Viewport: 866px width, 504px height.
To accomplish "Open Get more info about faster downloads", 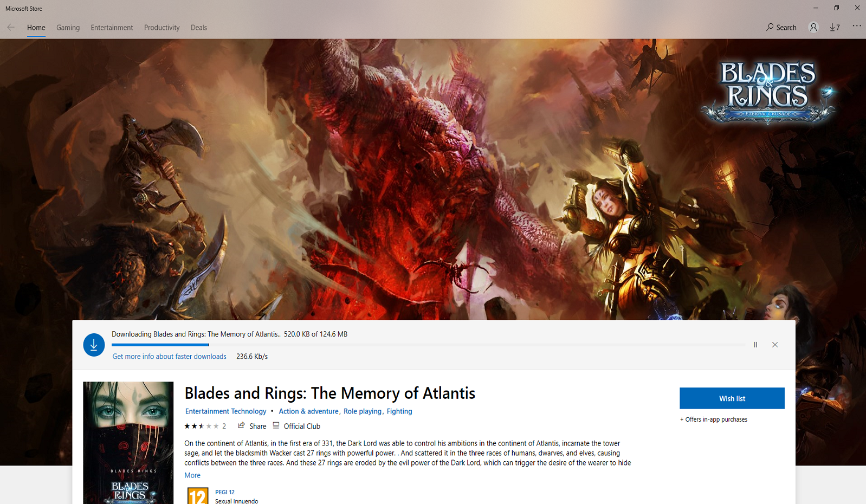I will click(169, 357).
